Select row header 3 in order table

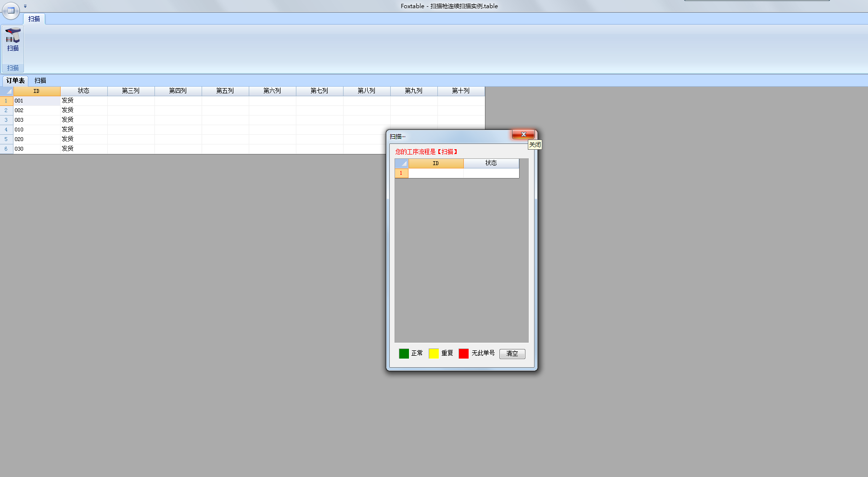point(6,120)
